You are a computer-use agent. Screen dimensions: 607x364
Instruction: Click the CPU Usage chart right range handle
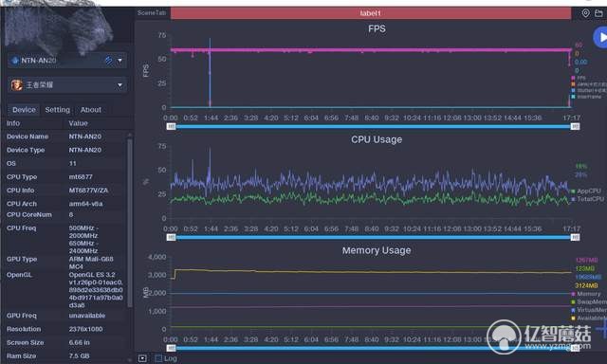pyautogui.click(x=576, y=238)
